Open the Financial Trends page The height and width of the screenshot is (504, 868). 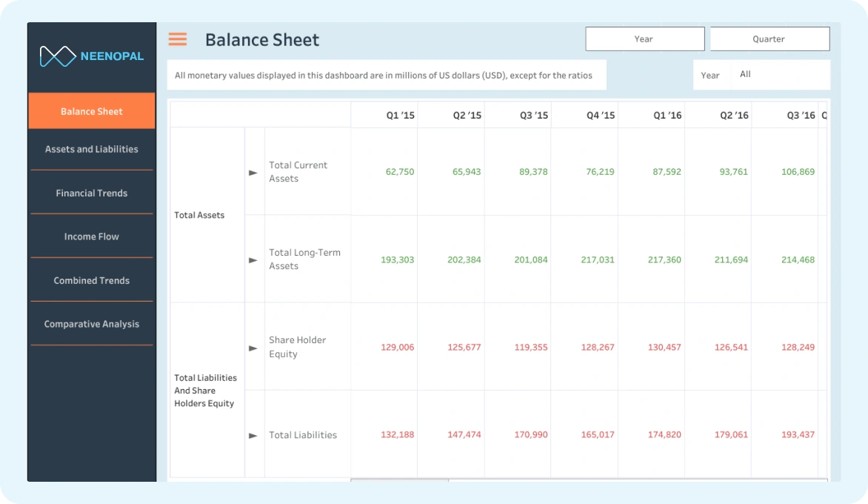pyautogui.click(x=92, y=193)
